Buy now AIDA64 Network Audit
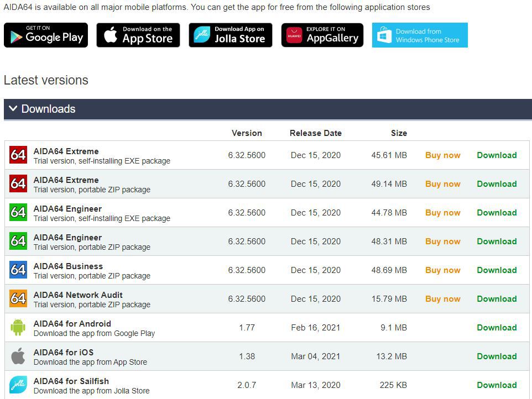 443,299
